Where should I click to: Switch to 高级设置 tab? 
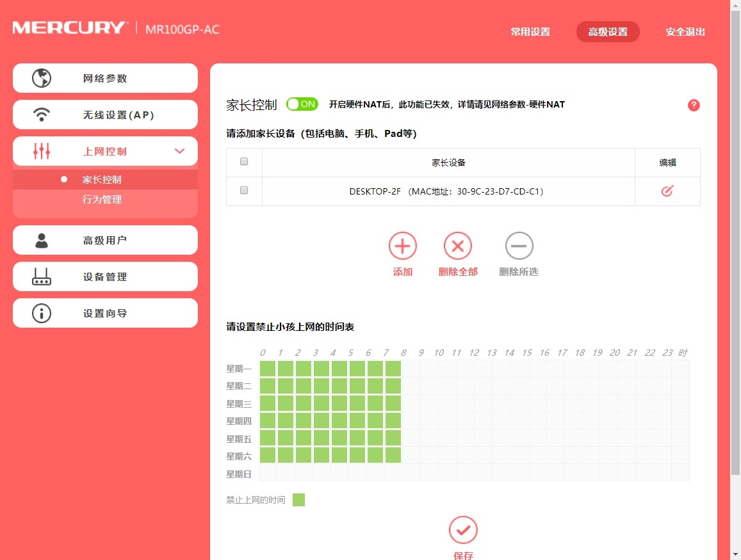[608, 31]
